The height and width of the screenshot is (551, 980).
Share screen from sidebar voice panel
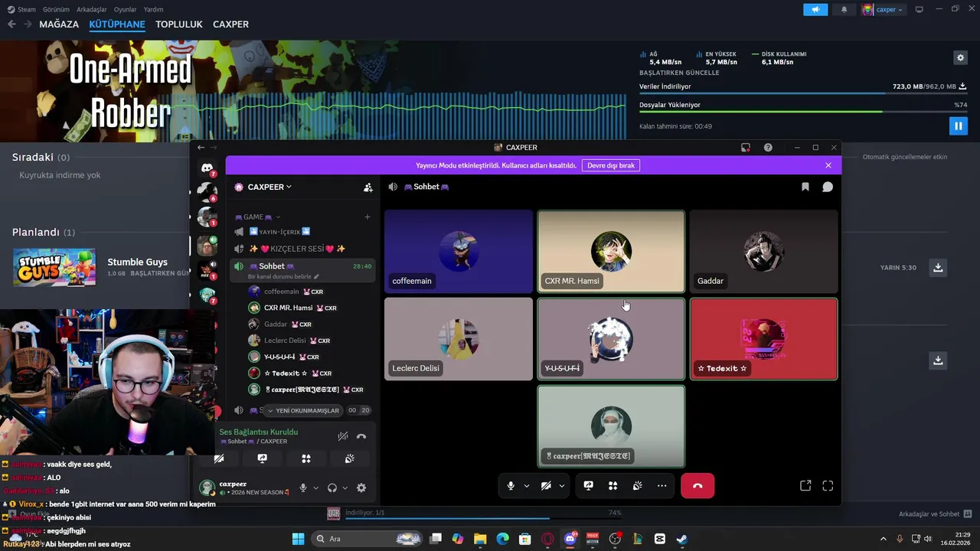(263, 458)
